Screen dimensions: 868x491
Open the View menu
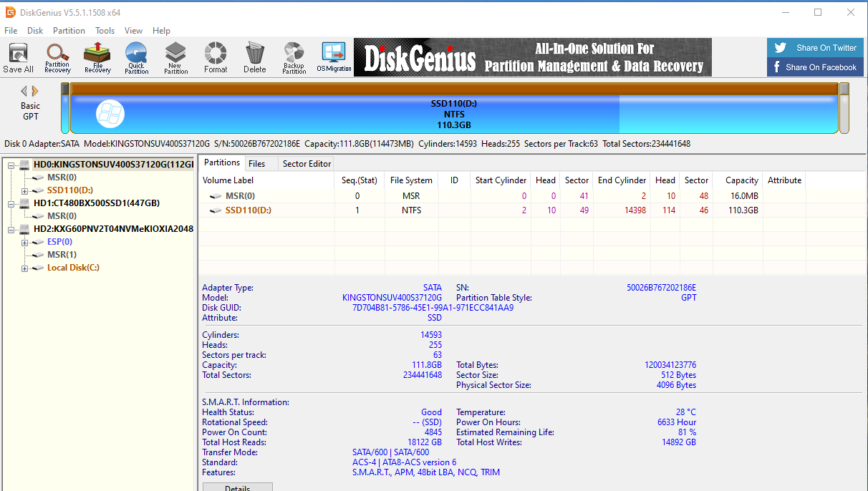click(x=133, y=31)
